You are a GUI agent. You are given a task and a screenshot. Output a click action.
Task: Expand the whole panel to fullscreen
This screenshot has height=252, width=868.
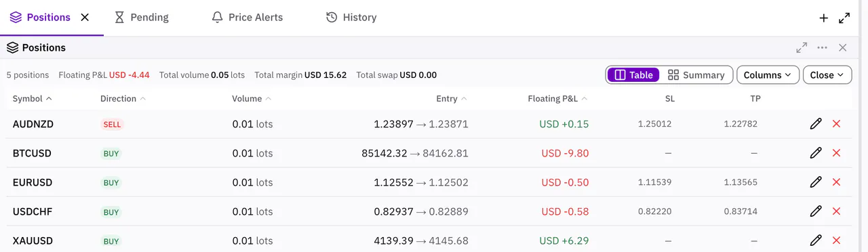[x=844, y=18]
